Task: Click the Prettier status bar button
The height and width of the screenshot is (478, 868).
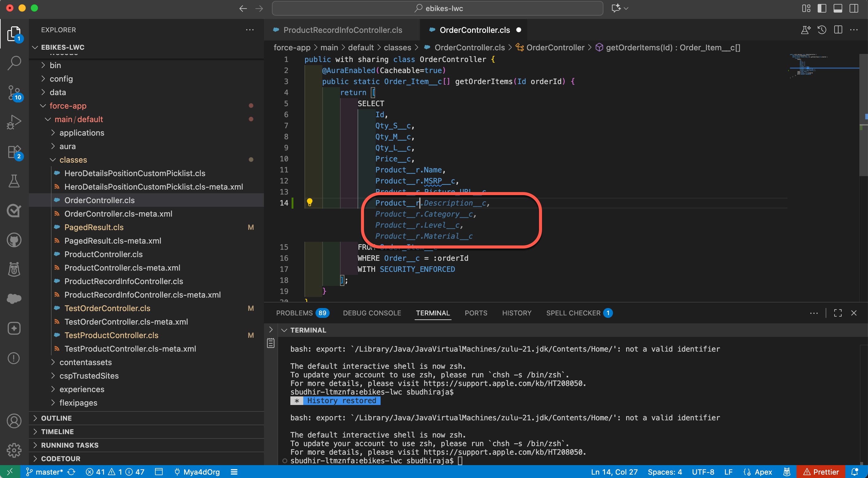Action: [x=821, y=472]
